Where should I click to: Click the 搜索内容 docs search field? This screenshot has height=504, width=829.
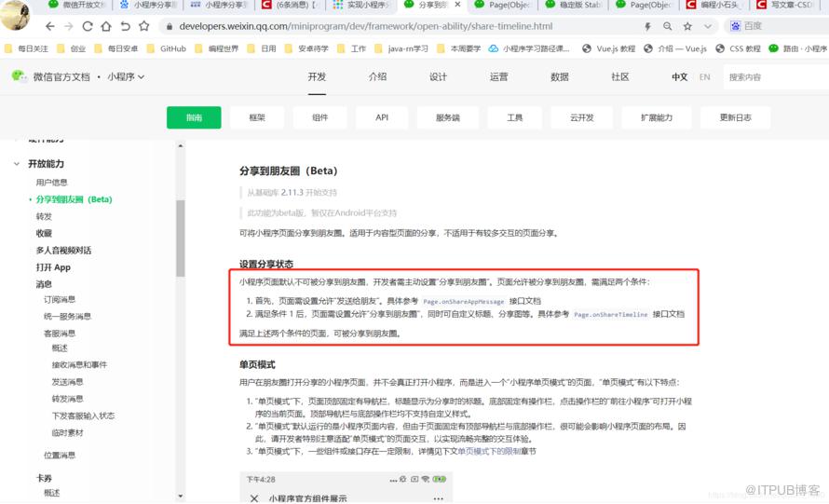pyautogui.click(x=776, y=77)
